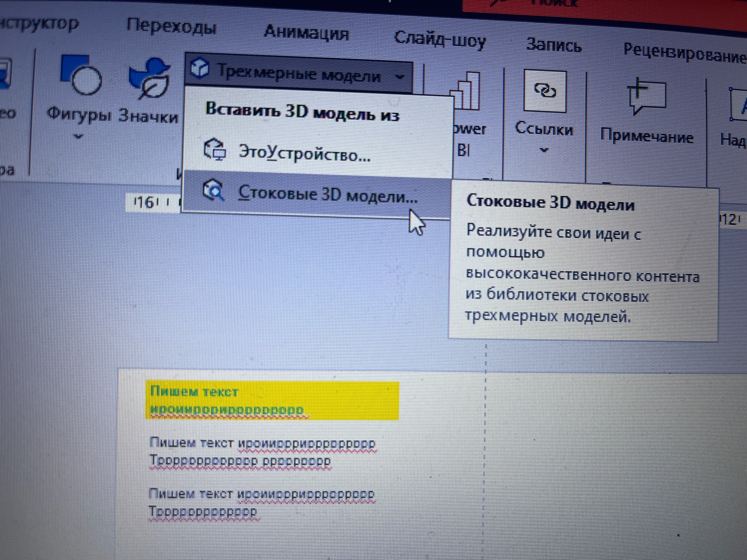Click the last paragraph's Тррррррррррр line
The image size is (747, 560).
(204, 512)
